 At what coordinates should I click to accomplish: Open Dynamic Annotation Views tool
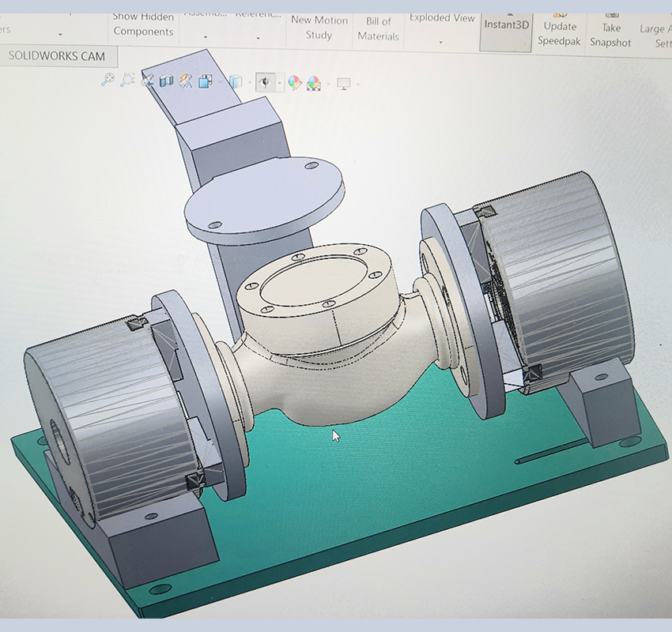click(186, 81)
